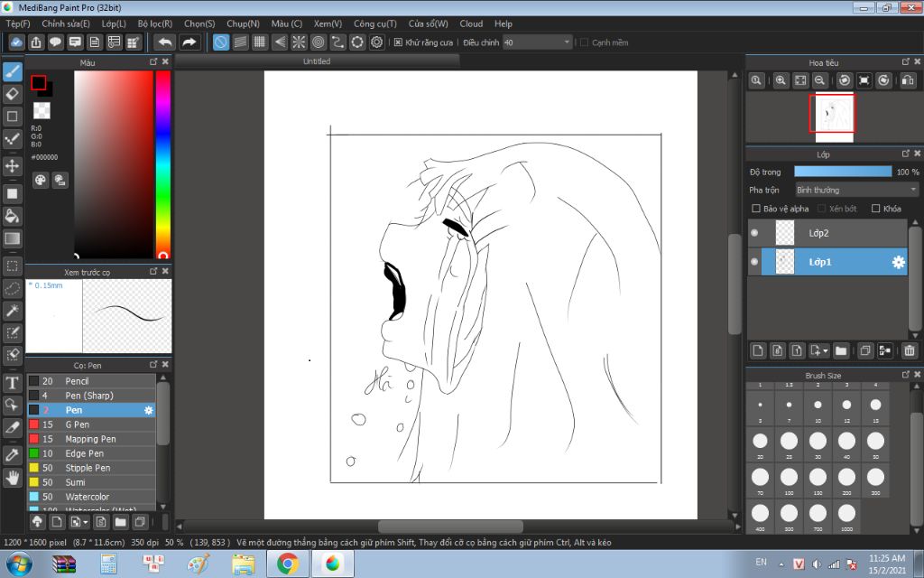Screen dimensions: 924x578
Task: Select the Gradient tool
Action: tap(13, 238)
